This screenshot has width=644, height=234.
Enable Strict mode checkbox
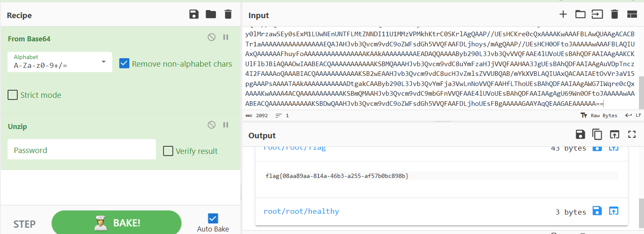tap(13, 95)
